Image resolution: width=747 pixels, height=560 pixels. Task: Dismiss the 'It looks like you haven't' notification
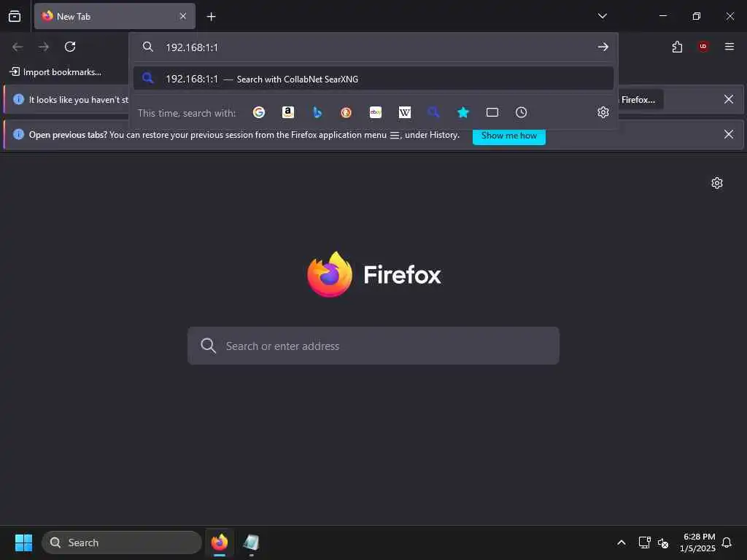(x=729, y=99)
